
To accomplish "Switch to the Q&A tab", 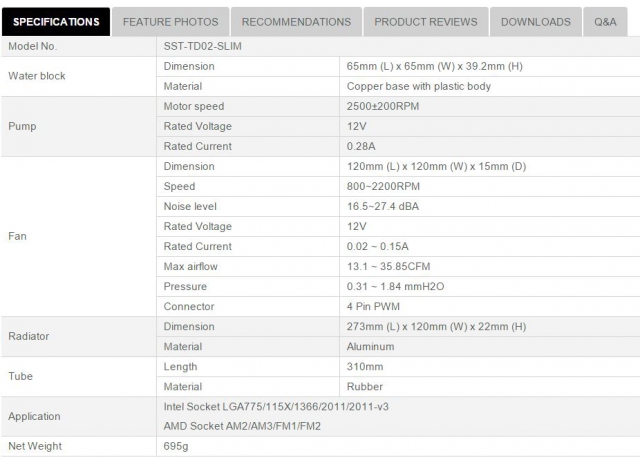I will [605, 21].
